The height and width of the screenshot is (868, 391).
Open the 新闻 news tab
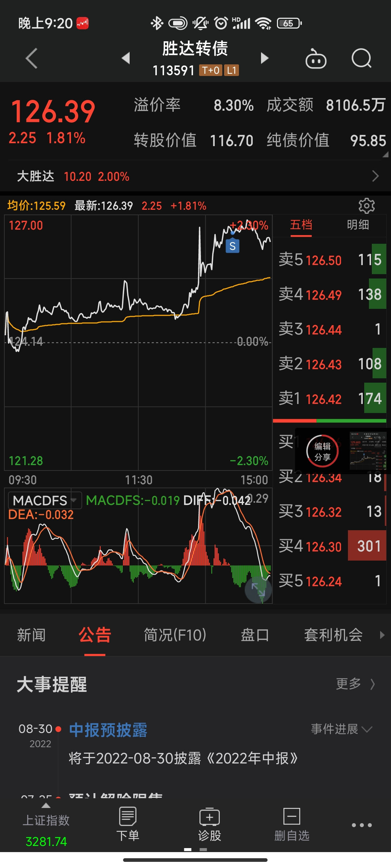click(x=31, y=635)
